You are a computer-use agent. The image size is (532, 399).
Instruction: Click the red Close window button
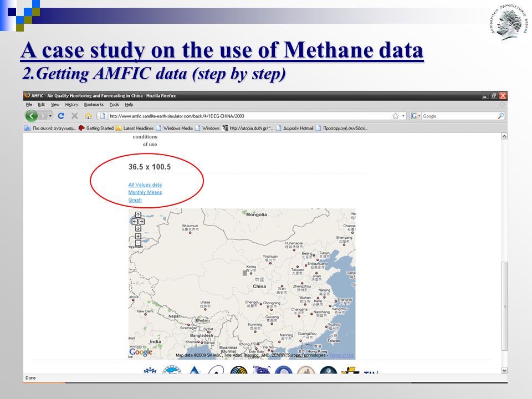[x=503, y=96]
